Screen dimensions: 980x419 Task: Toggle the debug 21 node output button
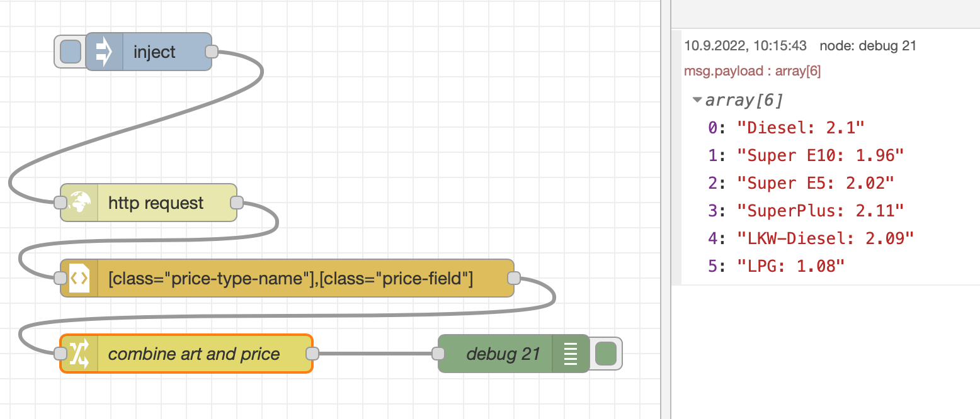(606, 354)
